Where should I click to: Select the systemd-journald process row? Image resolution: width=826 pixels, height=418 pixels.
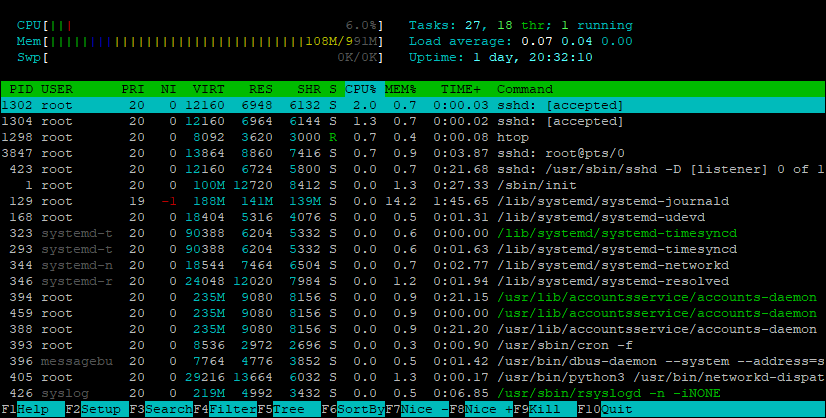coord(413,201)
